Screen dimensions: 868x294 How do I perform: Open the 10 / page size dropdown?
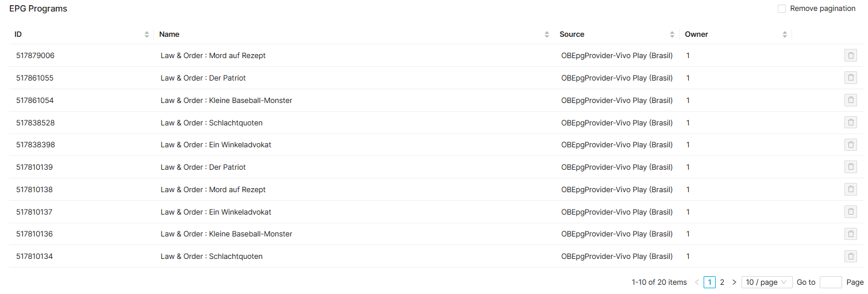tap(766, 282)
